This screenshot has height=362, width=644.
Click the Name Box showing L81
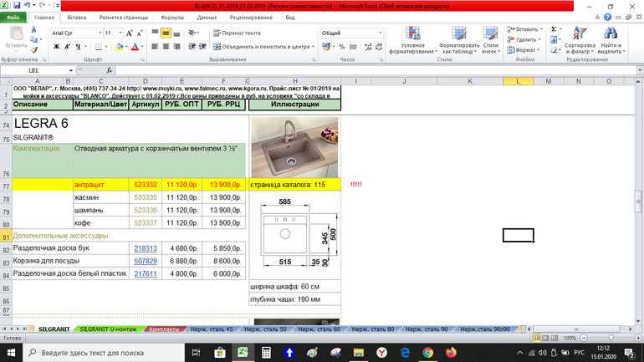tap(50, 70)
